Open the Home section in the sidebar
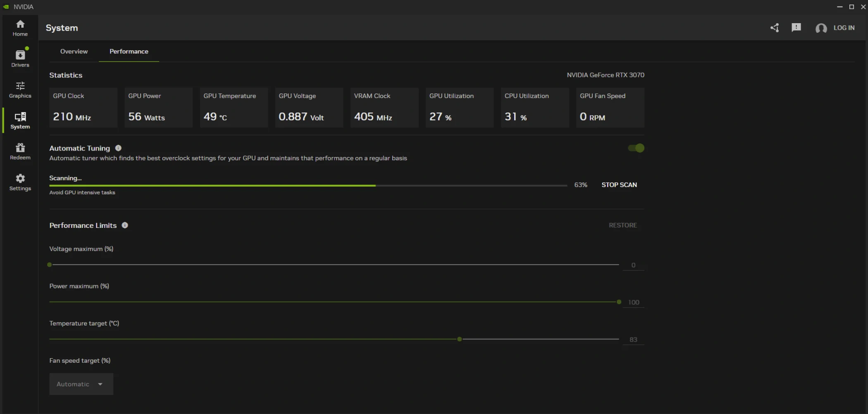Screen dimensions: 868x414 19,28
